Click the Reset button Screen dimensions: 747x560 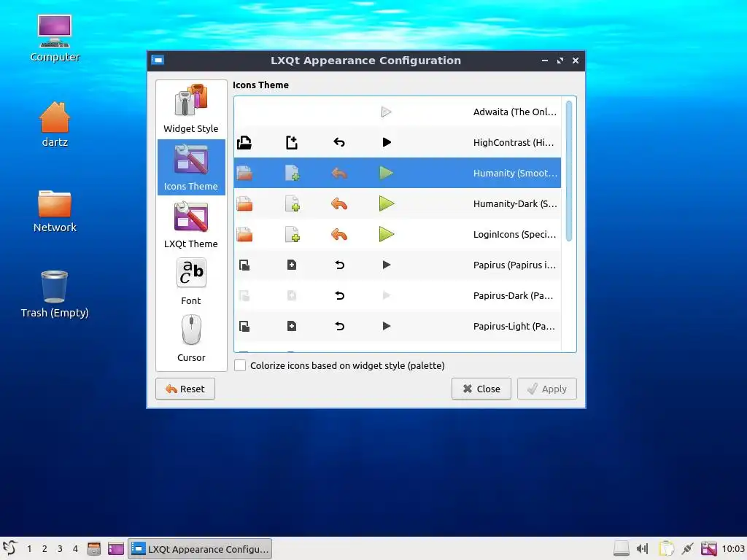coord(185,389)
